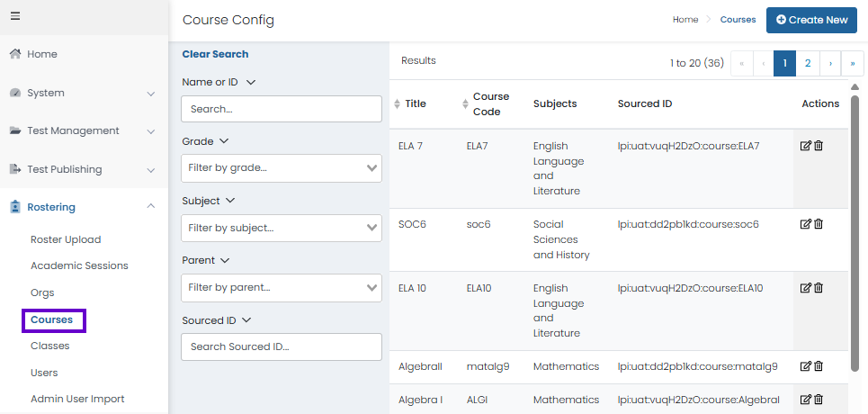The image size is (868, 414).
Task: Open Users in sidebar
Action: coord(44,373)
